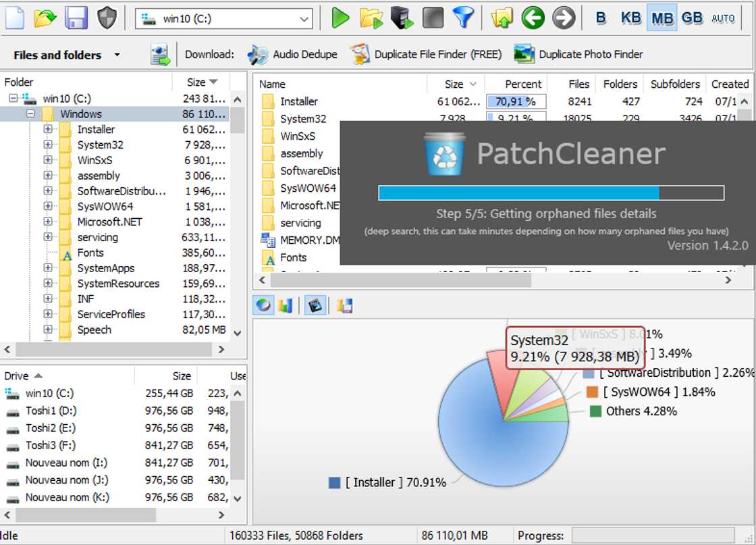Click the Duplicate File Finder (FREE) link
Screen dimensions: 756x545
tap(427, 55)
